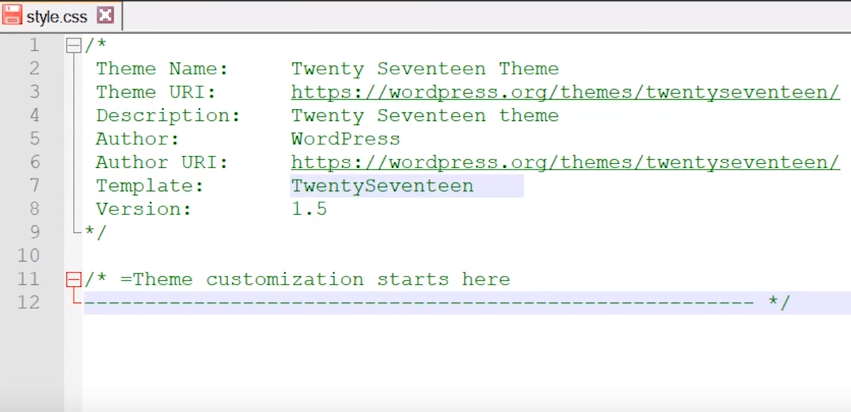Click the 'Version:' label

144,209
